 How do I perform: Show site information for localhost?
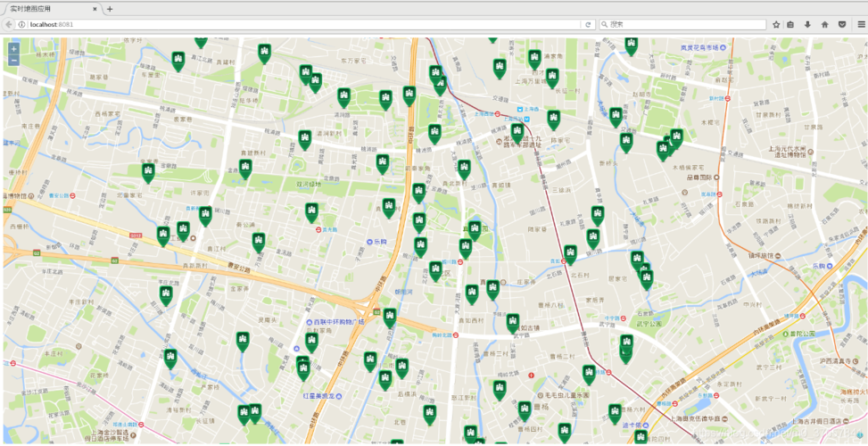point(21,24)
